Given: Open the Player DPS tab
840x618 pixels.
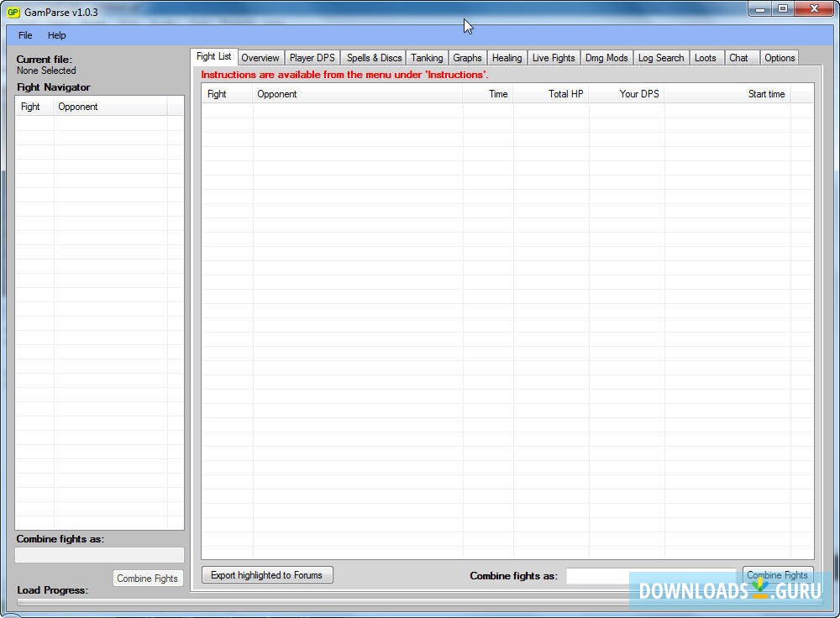Looking at the screenshot, I should (x=312, y=58).
